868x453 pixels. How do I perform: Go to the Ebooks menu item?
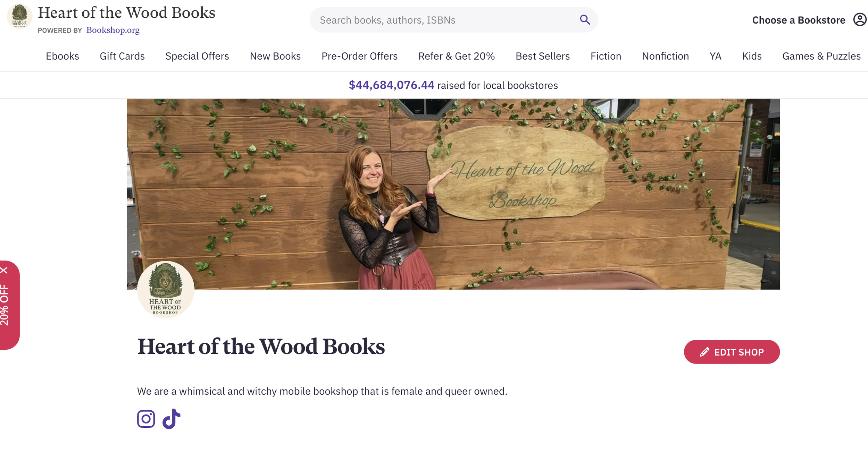click(x=62, y=56)
